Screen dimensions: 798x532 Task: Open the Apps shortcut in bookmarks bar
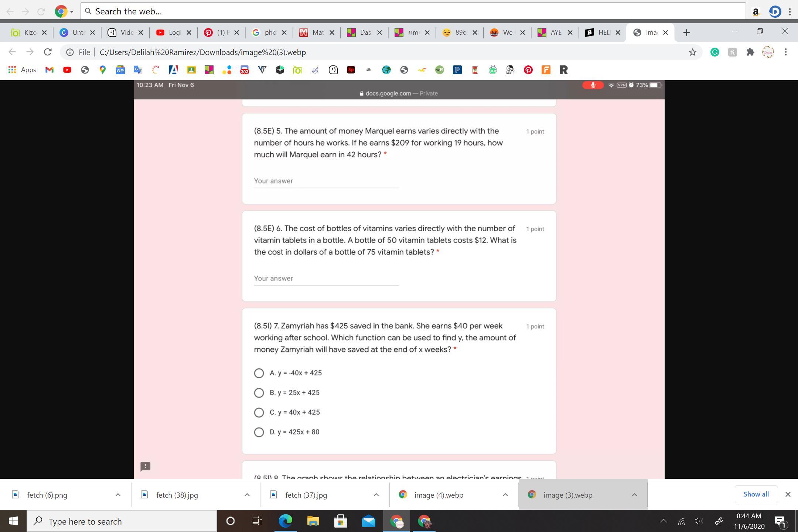point(22,70)
